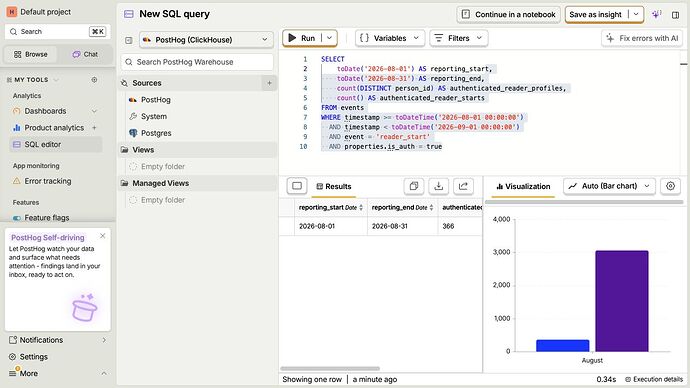Click Continue in a notebook
This screenshot has width=690, height=388.
click(x=508, y=15)
